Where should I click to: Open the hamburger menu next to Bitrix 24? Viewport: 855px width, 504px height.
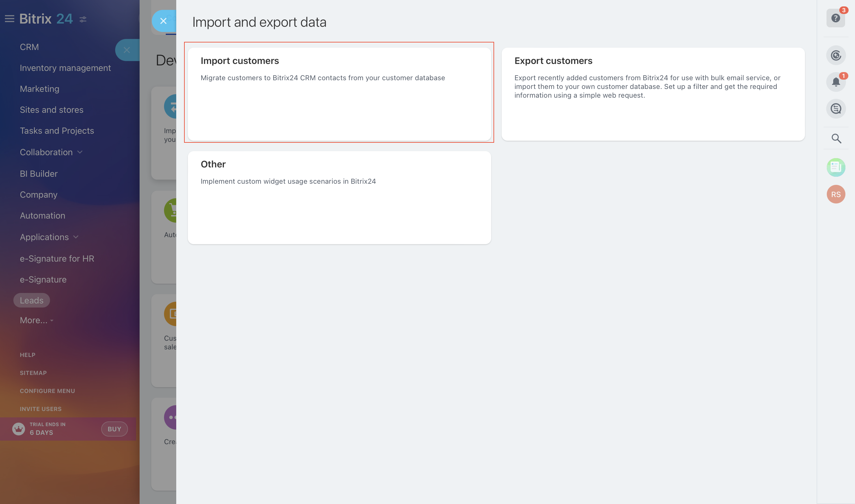coord(10,19)
